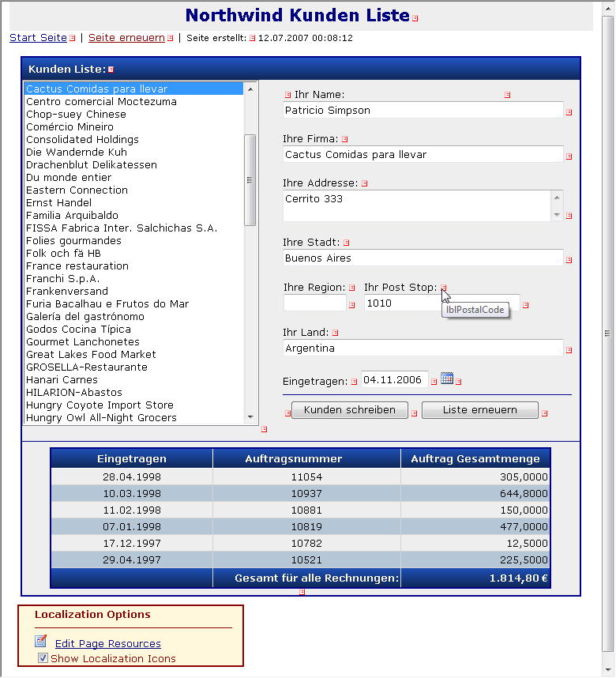Click localization icon next to Ihre Stadt label
This screenshot has width=616, height=678.
[x=346, y=243]
